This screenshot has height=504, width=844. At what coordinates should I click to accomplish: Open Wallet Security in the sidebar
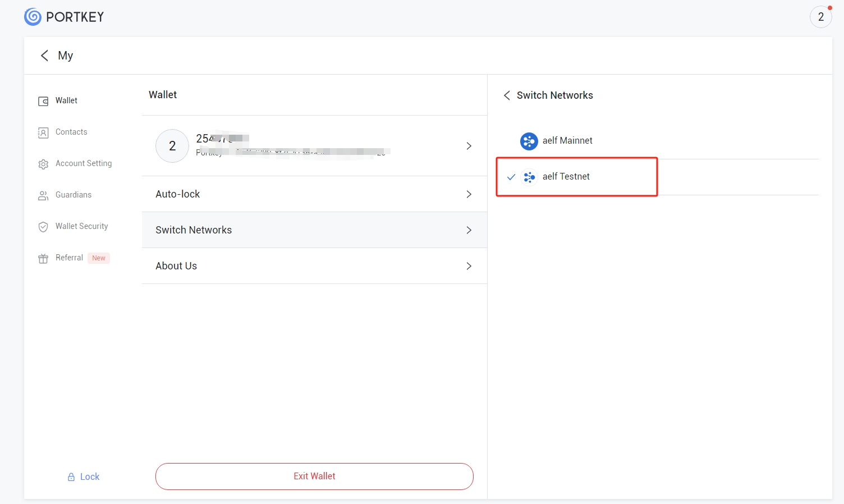(x=82, y=226)
